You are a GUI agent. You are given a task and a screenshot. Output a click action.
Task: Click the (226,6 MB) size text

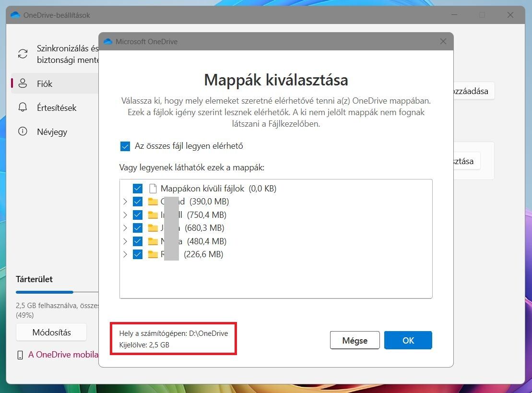tap(203, 254)
